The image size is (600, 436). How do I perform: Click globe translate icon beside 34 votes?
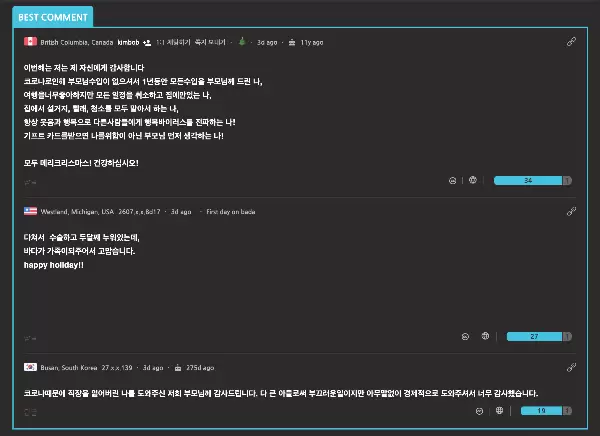click(x=473, y=180)
